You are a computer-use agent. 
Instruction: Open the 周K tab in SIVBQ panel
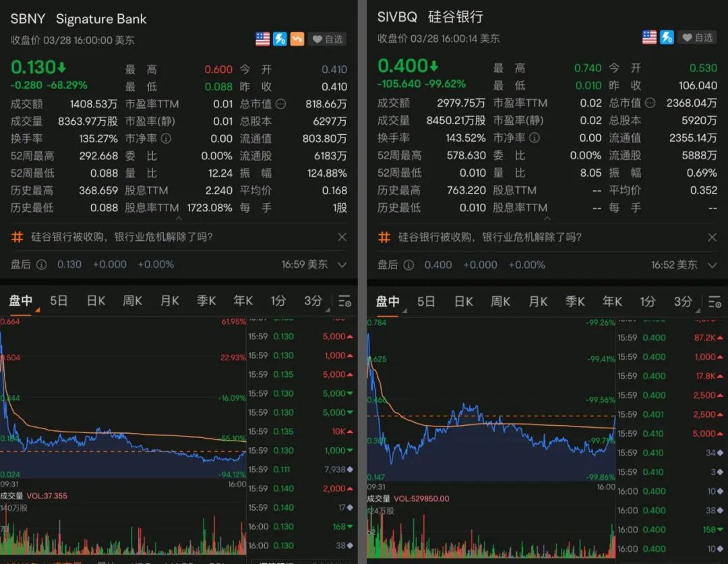[500, 302]
